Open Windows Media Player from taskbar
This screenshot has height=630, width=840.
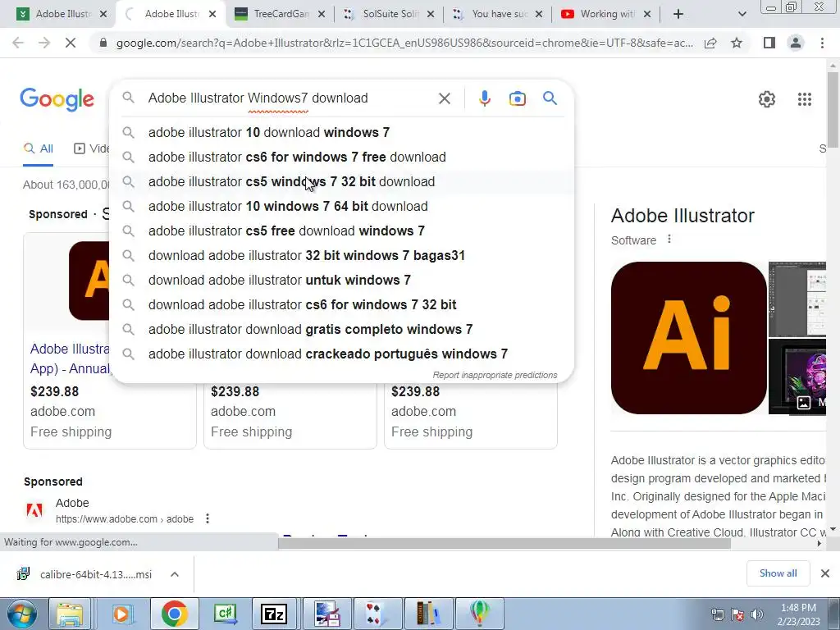coord(121,614)
